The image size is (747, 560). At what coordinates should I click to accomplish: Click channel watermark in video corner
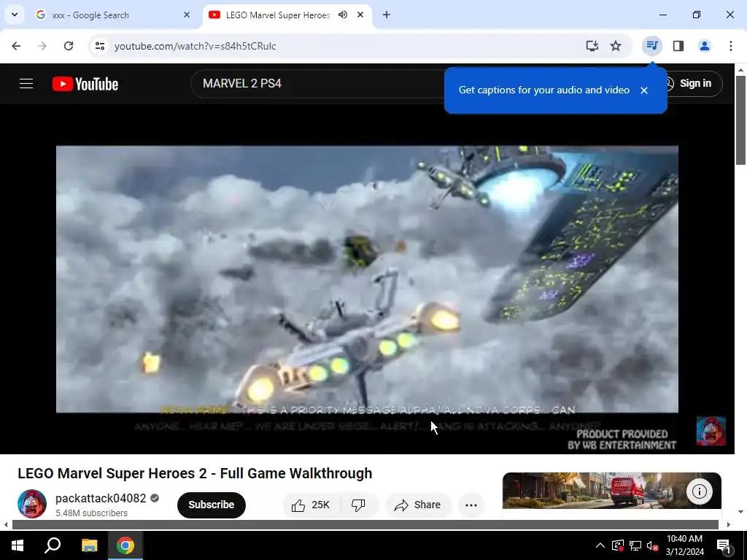coord(711,432)
